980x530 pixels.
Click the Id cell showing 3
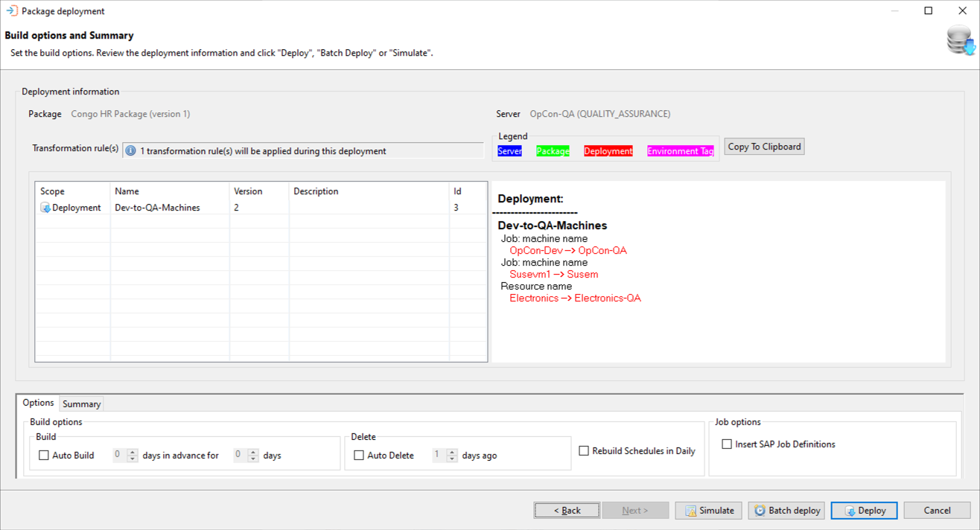coord(468,208)
